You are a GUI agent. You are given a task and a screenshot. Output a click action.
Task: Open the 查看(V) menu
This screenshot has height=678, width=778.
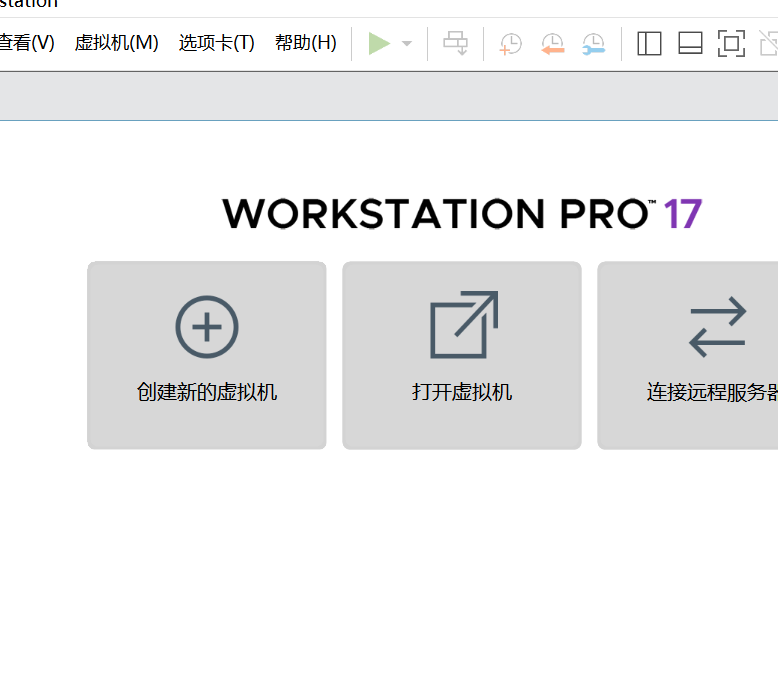point(26,43)
